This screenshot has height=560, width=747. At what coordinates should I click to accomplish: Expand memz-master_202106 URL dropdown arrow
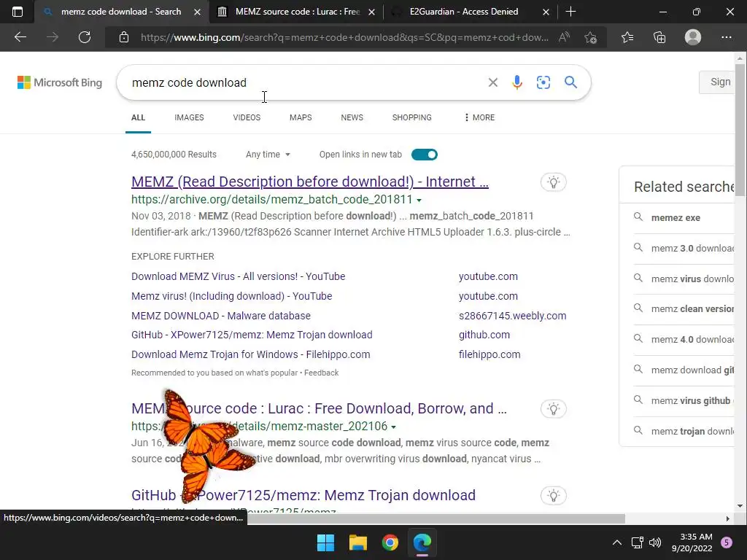coord(393,427)
